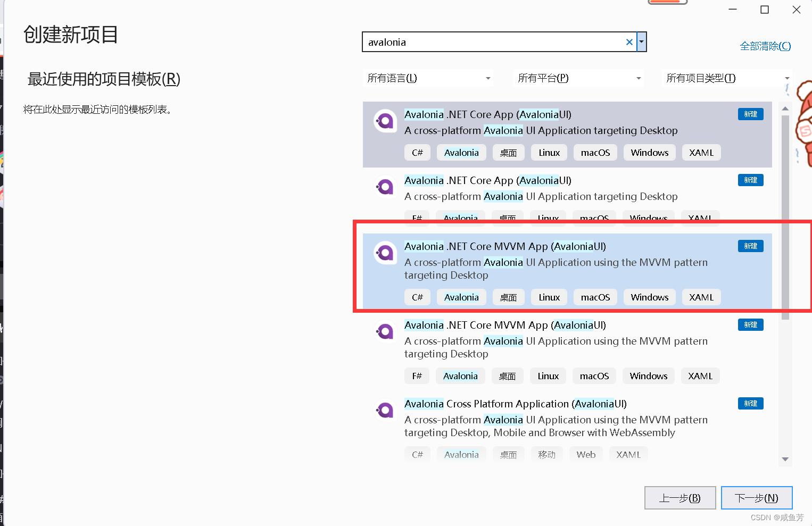
Task: Click the C# .NET Core App description text
Action: [x=541, y=130]
